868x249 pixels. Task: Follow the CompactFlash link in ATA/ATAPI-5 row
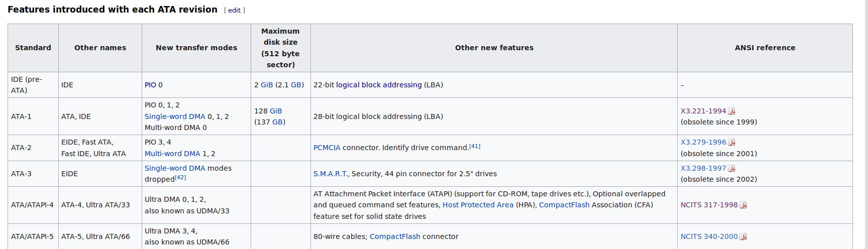[x=395, y=236]
